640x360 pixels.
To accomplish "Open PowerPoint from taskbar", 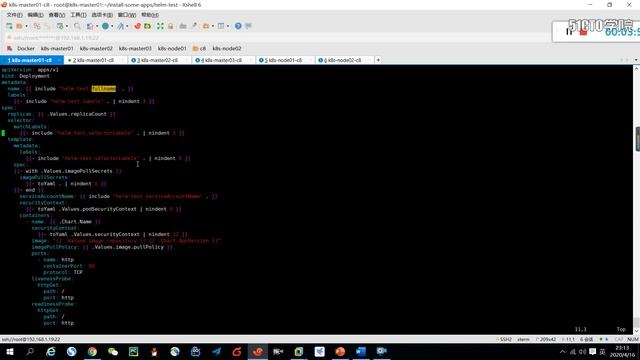I will (340, 351).
